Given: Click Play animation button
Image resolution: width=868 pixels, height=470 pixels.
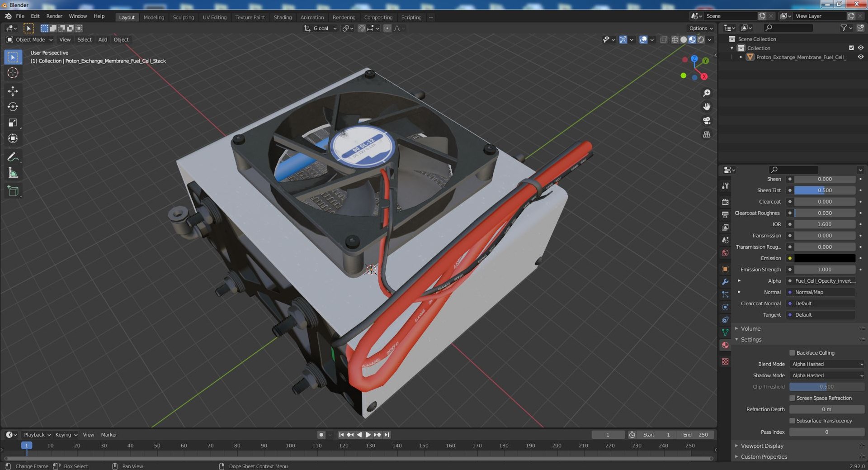Looking at the screenshot, I should (368, 435).
